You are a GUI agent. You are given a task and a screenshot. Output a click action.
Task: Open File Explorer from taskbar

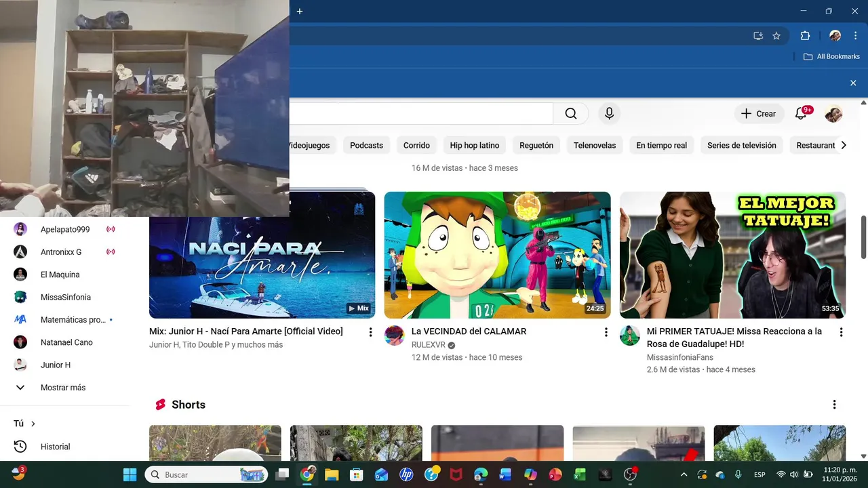(332, 474)
